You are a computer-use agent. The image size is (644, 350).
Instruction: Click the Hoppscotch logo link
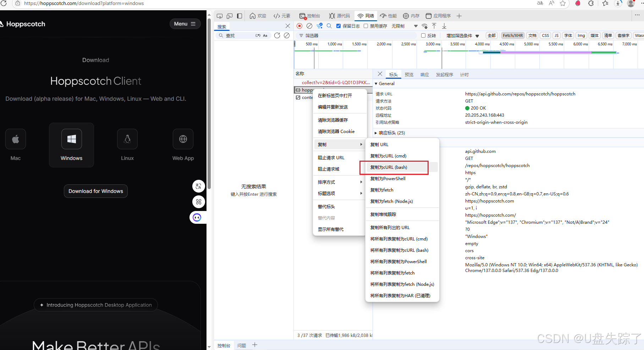(x=23, y=24)
